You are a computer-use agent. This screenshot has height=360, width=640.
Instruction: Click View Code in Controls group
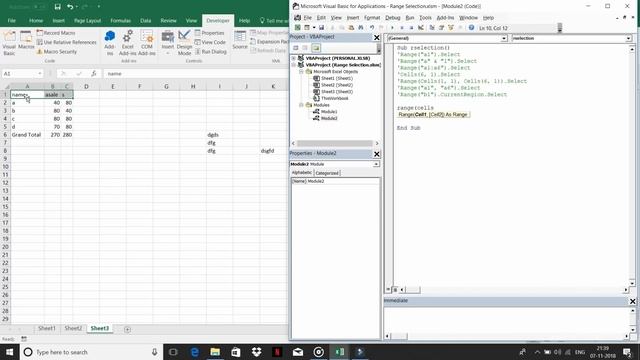tap(210, 42)
